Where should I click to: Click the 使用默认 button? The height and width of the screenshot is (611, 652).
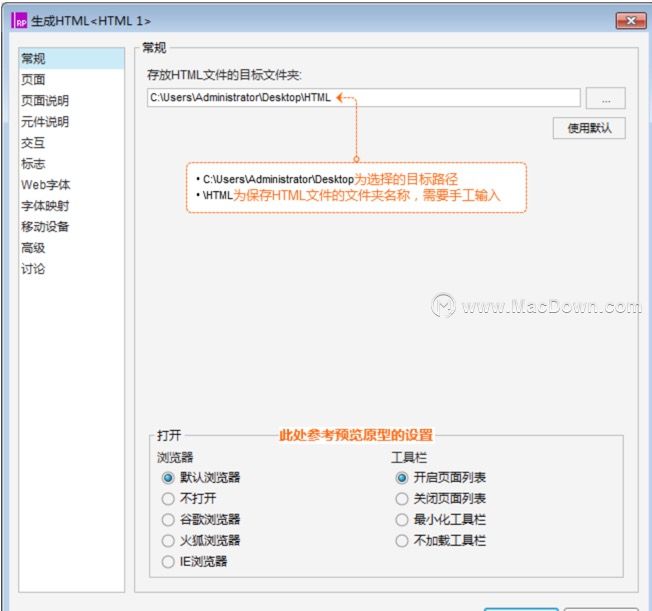(589, 128)
